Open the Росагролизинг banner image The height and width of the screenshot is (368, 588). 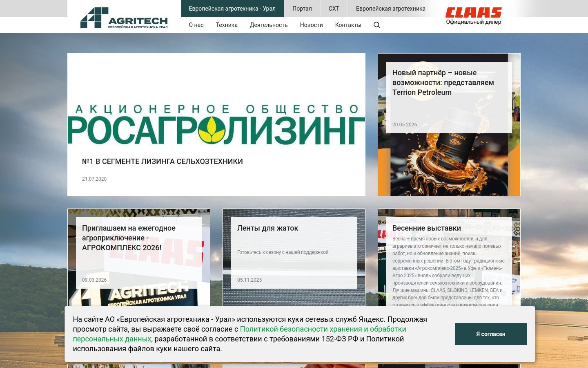tap(216, 125)
